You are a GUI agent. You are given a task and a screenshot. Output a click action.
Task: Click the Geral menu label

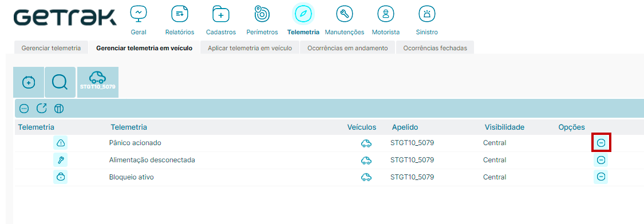[139, 32]
